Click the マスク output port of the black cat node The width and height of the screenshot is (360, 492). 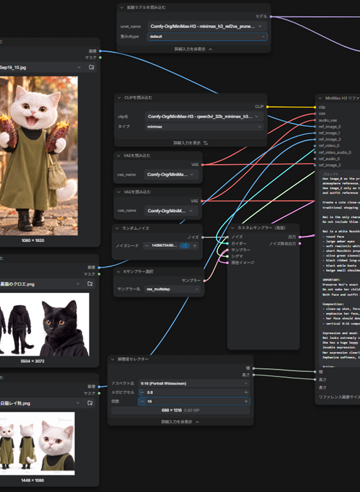pos(99,274)
